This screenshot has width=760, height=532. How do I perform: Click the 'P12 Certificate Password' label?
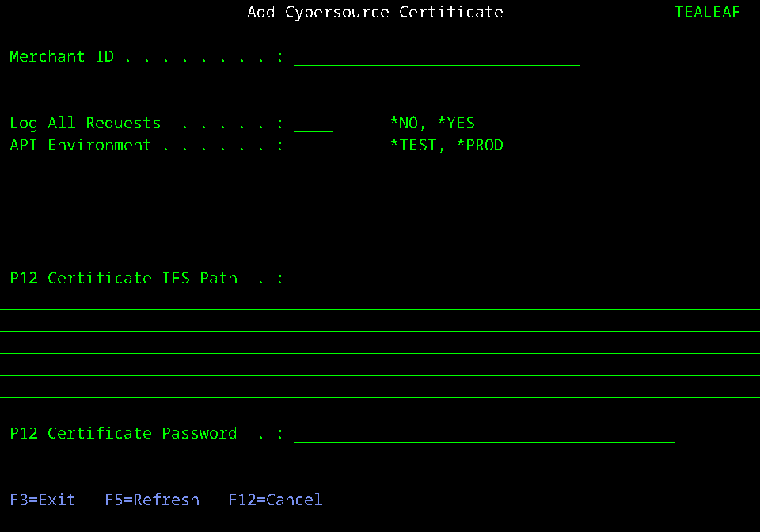123,434
